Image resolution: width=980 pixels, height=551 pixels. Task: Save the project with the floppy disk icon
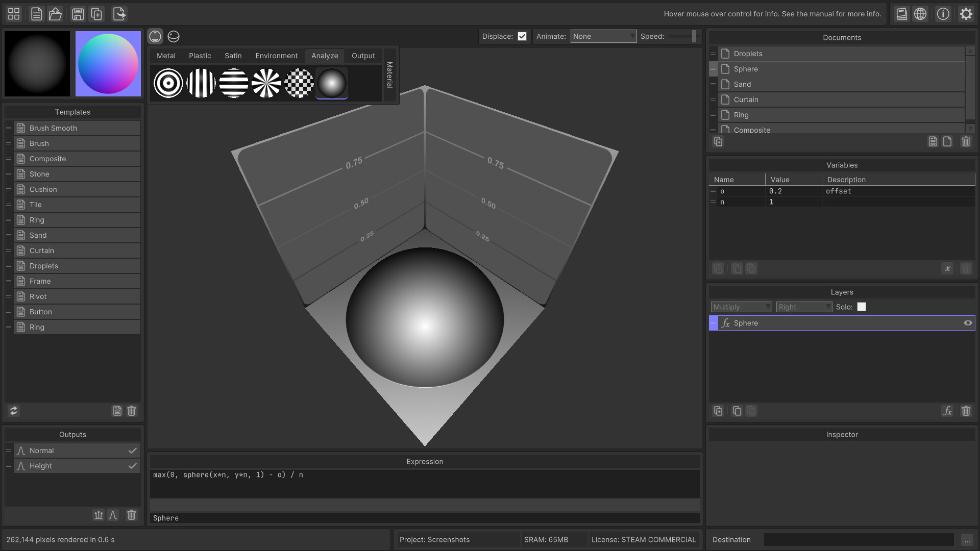click(x=78, y=14)
